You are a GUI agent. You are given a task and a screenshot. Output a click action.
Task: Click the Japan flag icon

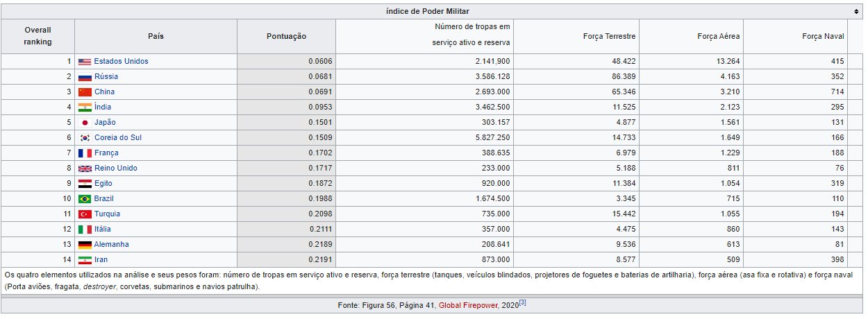click(85, 123)
